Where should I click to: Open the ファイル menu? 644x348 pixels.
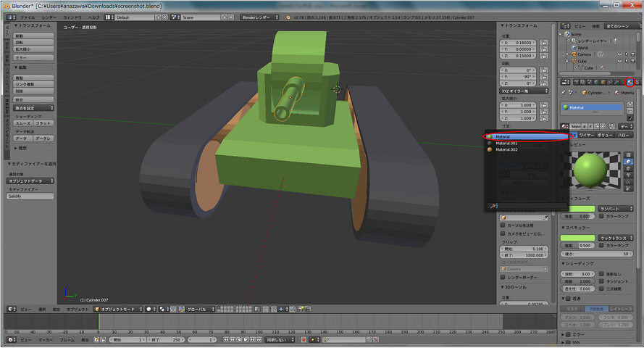click(x=27, y=17)
